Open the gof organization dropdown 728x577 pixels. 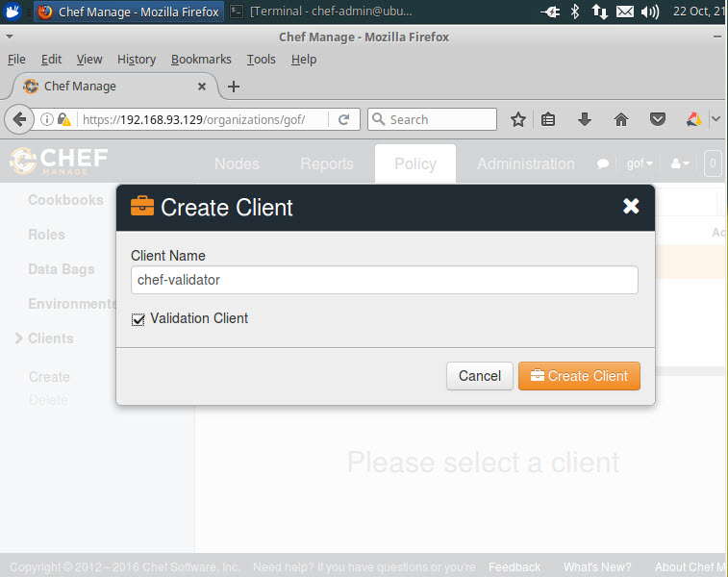pyautogui.click(x=640, y=163)
